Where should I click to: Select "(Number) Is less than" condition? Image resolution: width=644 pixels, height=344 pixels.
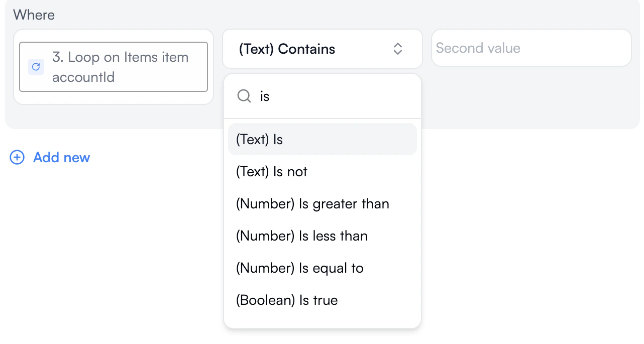[302, 236]
